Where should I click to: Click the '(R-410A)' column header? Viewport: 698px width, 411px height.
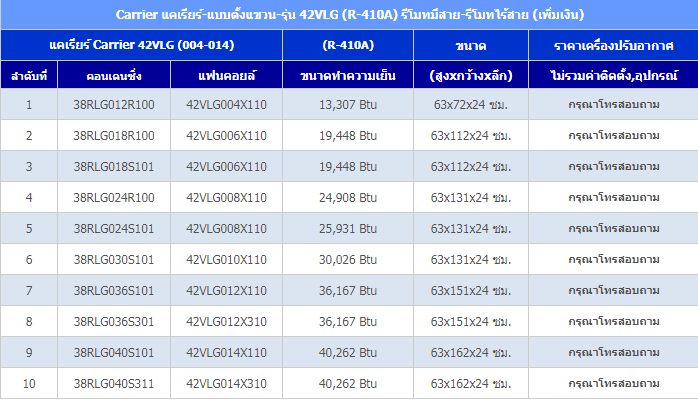[348, 45]
